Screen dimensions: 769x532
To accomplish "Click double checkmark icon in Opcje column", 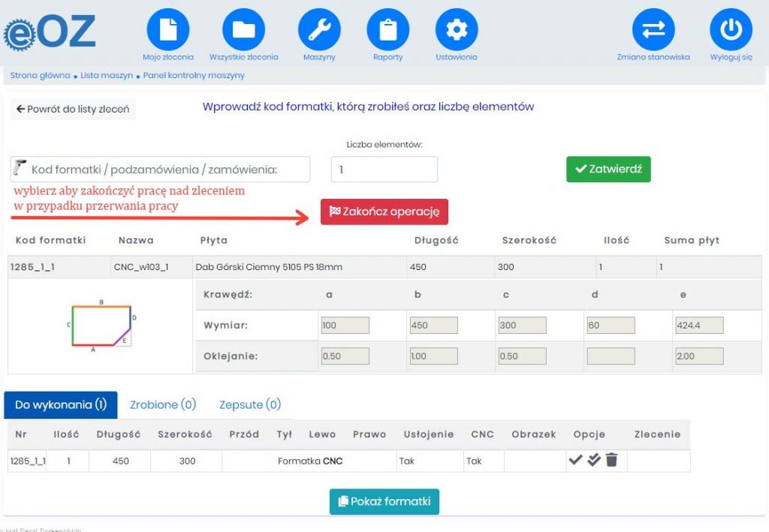I will [593, 460].
